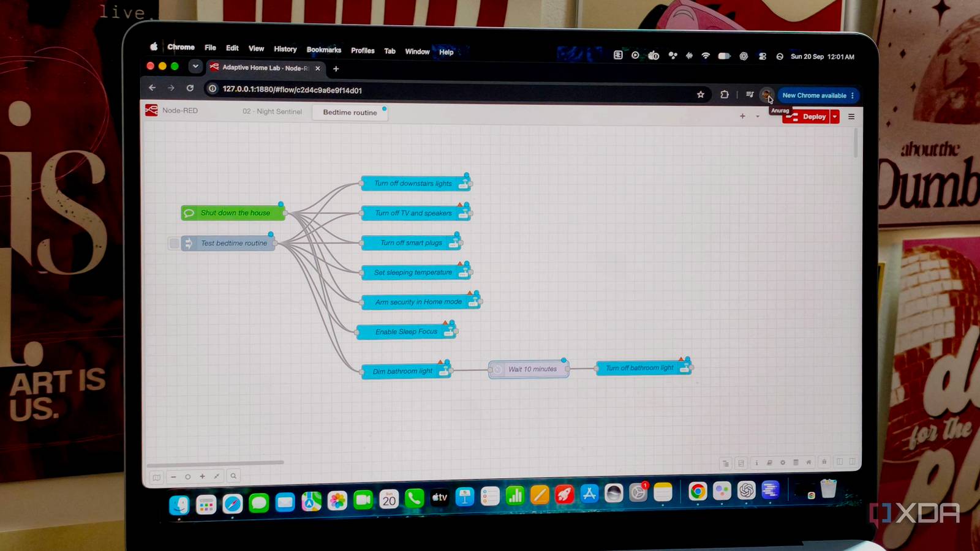
Task: Select 'Enable Sleep Focus' node
Action: tap(407, 331)
